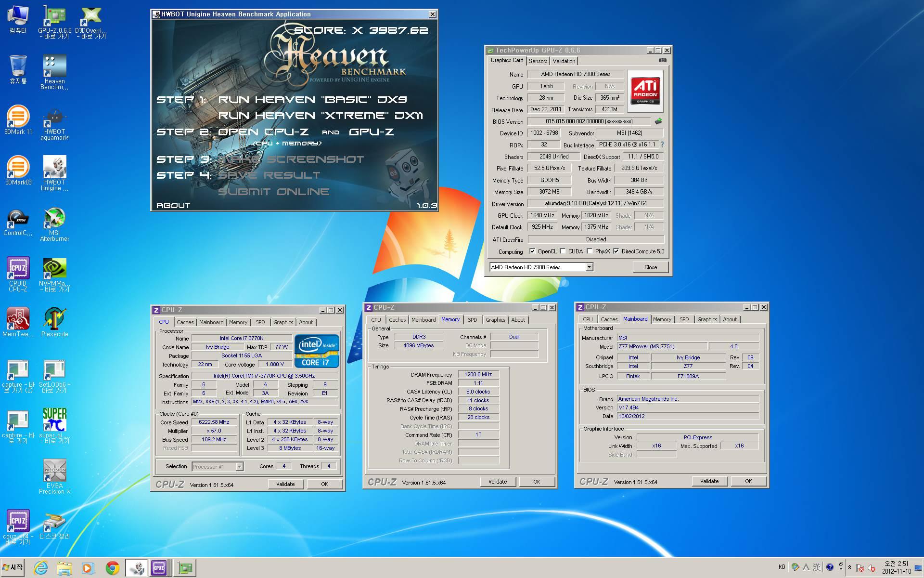This screenshot has height=578, width=924.
Task: Open Caches tab in CPU window
Action: click(x=185, y=322)
